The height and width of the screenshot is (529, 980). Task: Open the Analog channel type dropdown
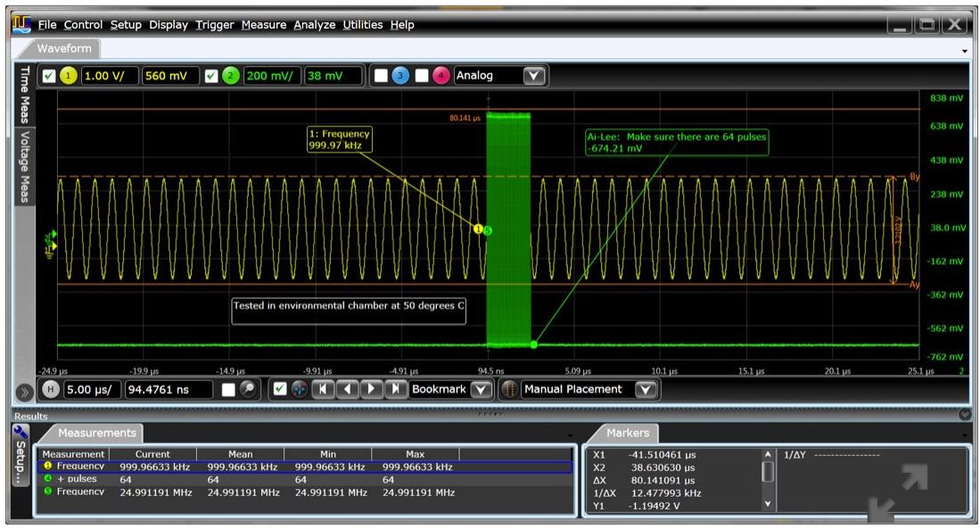coord(533,77)
